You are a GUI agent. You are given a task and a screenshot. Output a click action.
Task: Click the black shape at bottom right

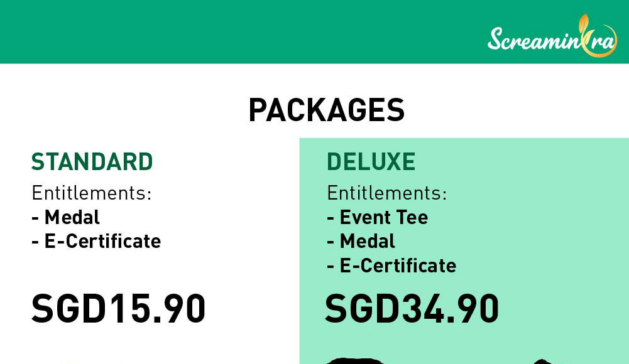[542, 361]
